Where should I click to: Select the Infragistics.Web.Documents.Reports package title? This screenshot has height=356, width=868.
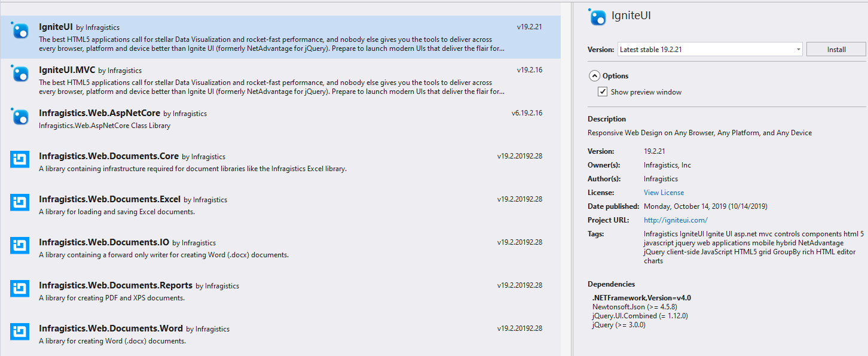pos(115,285)
